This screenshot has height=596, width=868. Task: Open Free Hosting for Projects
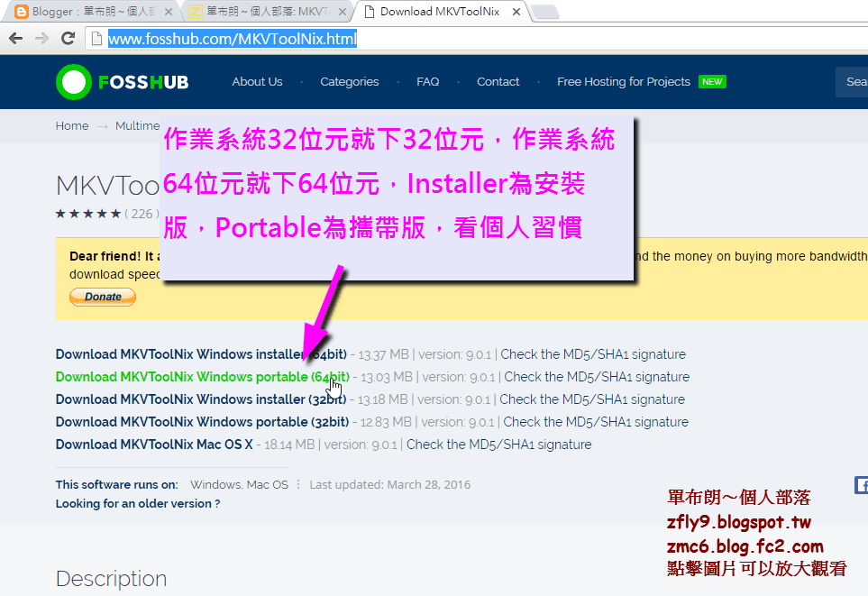click(x=624, y=82)
